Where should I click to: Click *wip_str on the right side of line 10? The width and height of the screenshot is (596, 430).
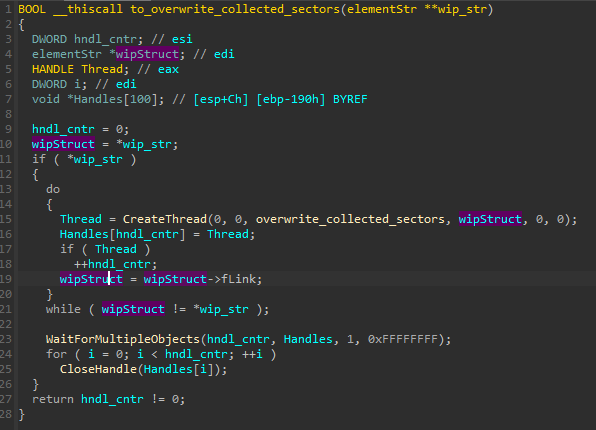tap(144, 144)
